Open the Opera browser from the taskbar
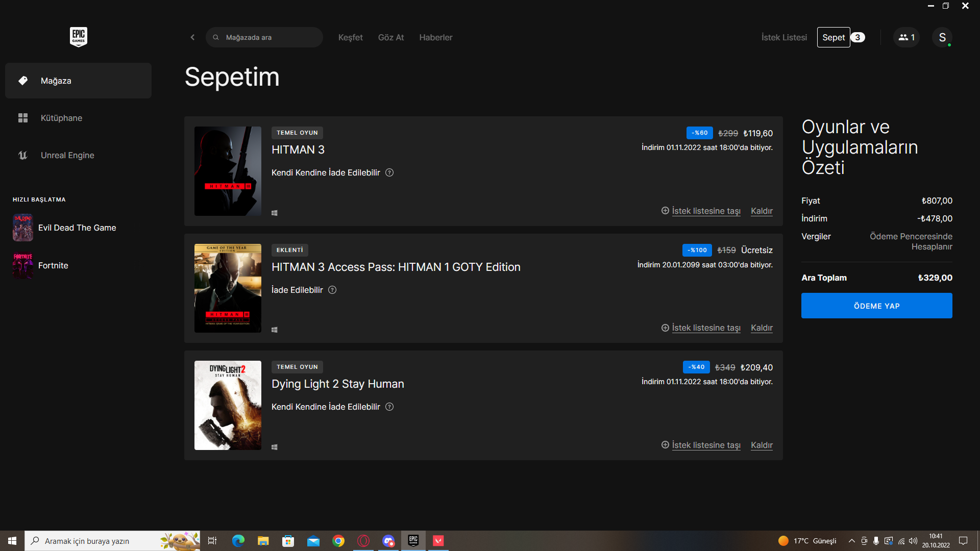Viewport: 980px width, 551px height. click(363, 541)
